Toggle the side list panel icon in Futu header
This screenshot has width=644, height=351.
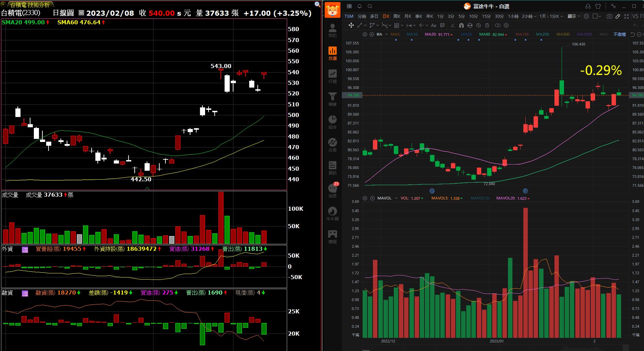pyautogui.click(x=349, y=6)
